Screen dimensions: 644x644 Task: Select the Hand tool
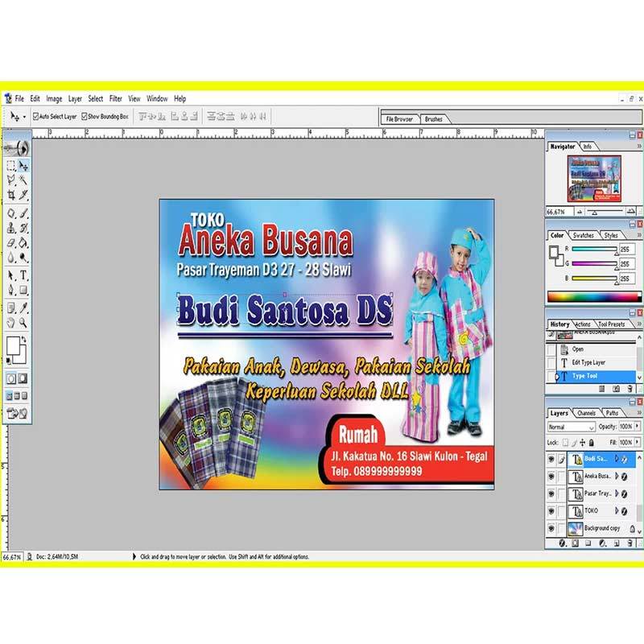(x=11, y=323)
